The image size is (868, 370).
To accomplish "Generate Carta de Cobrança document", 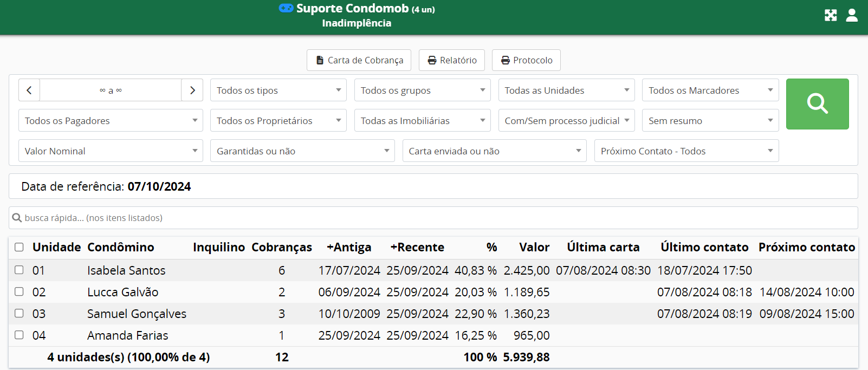I will 359,60.
